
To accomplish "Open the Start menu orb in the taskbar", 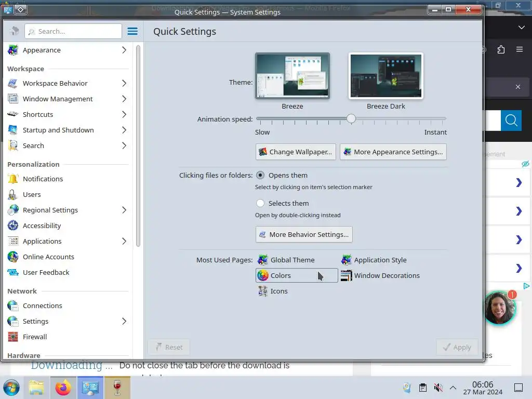I will (x=11, y=388).
